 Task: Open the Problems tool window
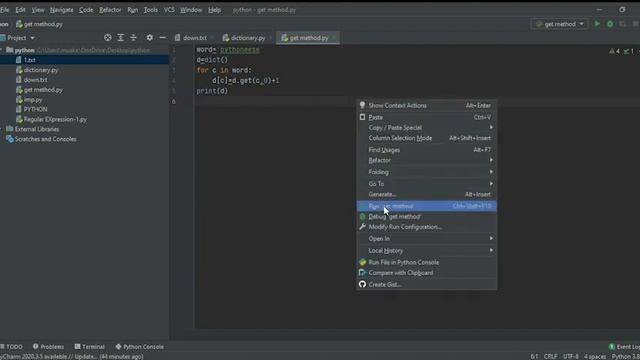point(48,347)
